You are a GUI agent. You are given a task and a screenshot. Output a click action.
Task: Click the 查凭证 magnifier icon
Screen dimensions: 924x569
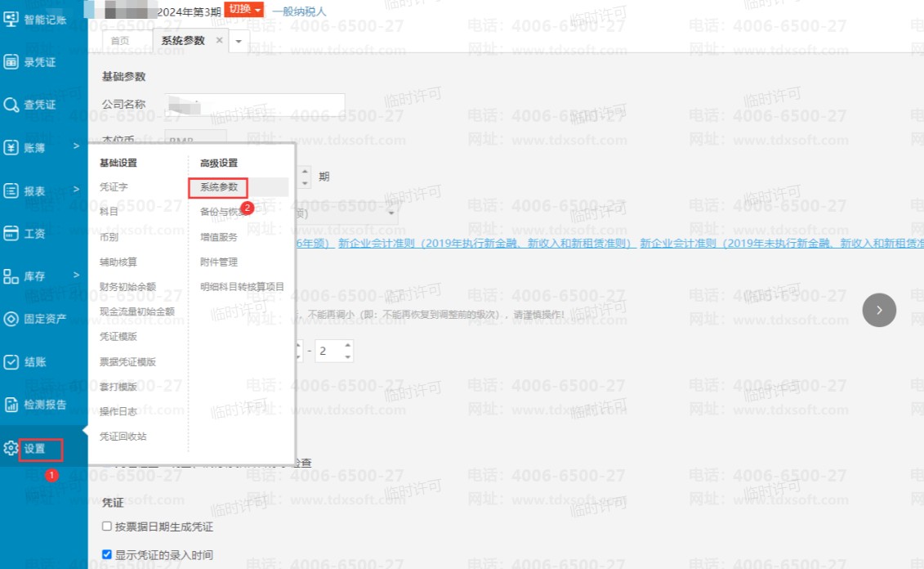coord(11,105)
